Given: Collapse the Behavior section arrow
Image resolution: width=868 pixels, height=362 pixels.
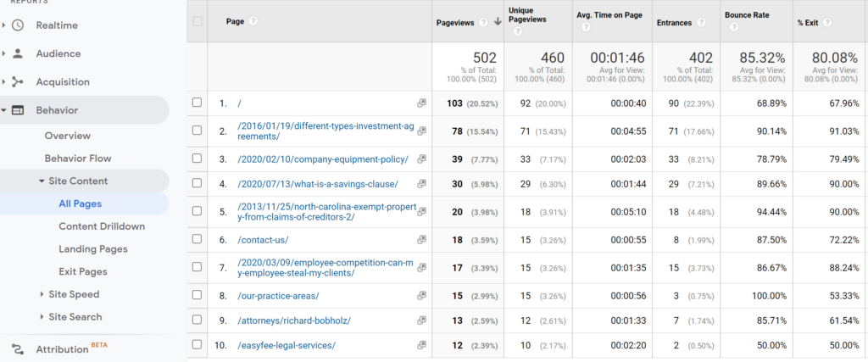Looking at the screenshot, I should click(x=4, y=110).
